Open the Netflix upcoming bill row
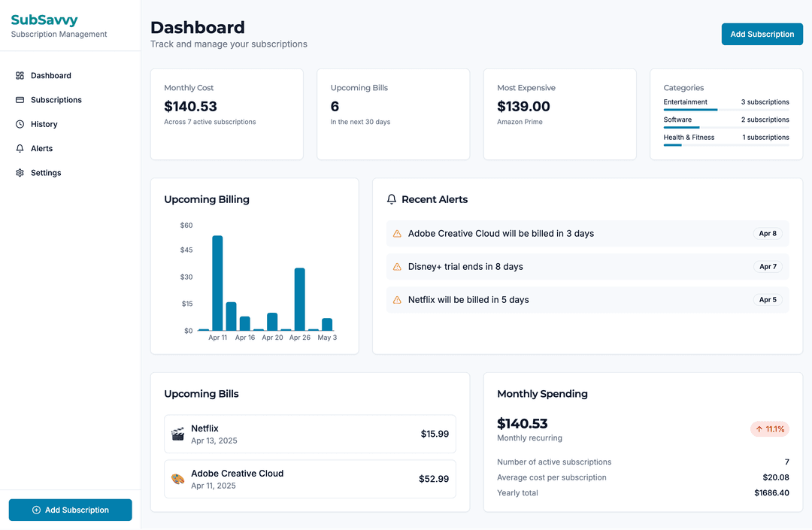Viewport: 812px width, 530px height. [x=310, y=434]
